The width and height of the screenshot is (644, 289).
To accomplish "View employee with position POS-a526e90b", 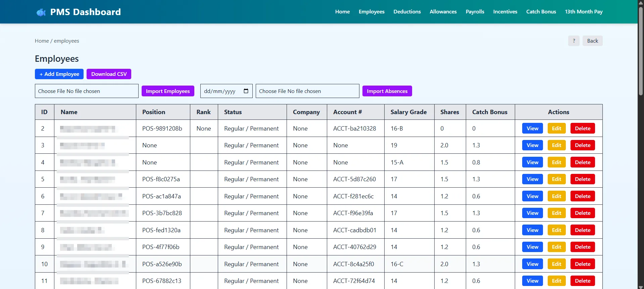I will pos(533,264).
